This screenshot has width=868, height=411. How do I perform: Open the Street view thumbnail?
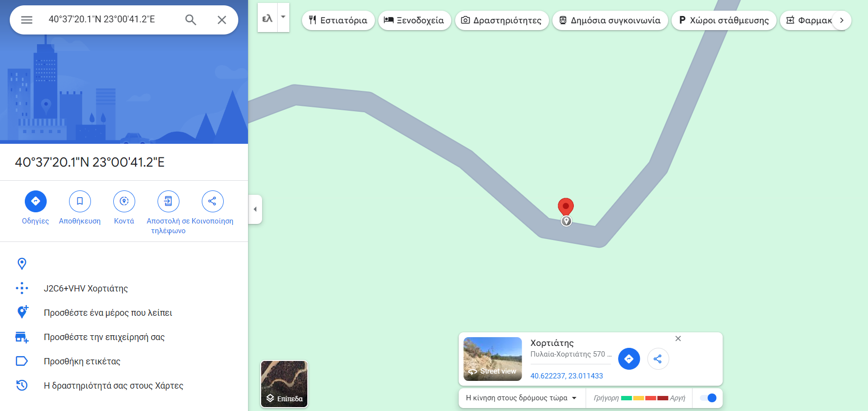[x=493, y=359]
